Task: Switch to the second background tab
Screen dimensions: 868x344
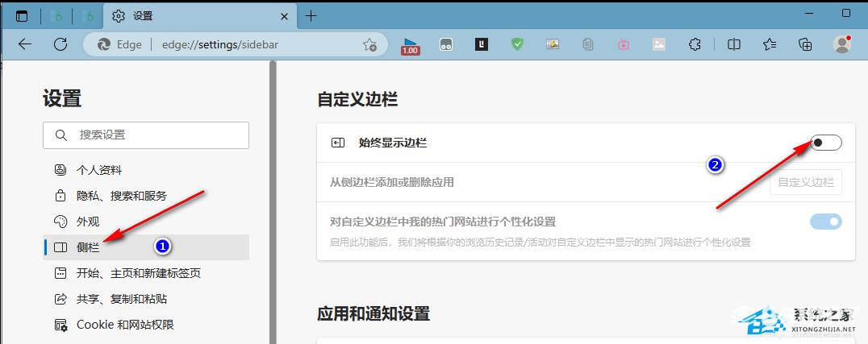Action: [87, 17]
